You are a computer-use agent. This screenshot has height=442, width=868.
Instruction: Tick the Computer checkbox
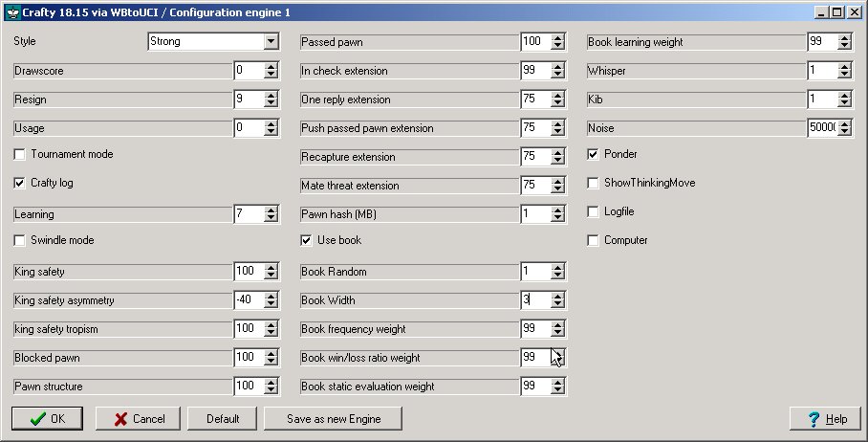point(593,240)
